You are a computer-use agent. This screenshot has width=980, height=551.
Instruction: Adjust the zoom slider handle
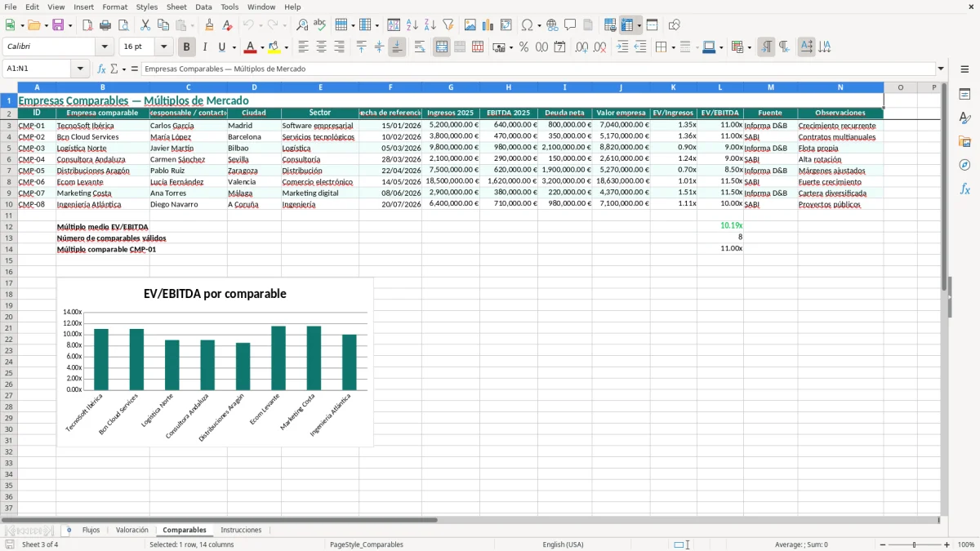point(914,544)
